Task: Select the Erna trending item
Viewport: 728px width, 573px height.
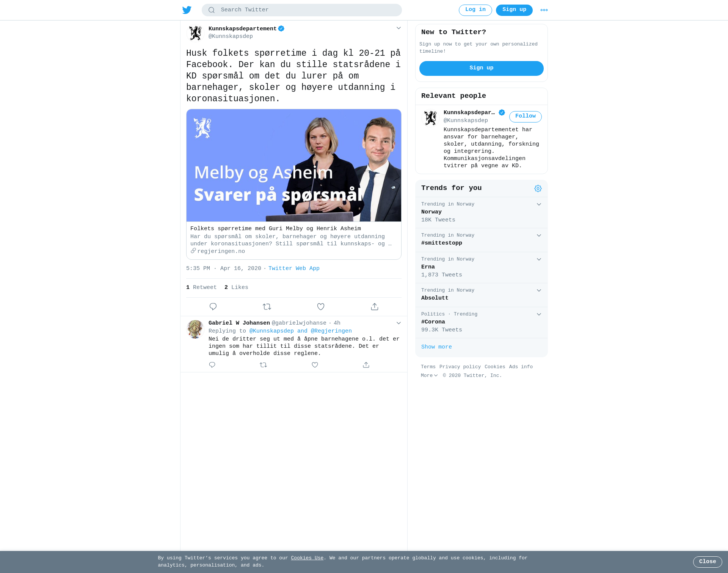Action: (482, 267)
